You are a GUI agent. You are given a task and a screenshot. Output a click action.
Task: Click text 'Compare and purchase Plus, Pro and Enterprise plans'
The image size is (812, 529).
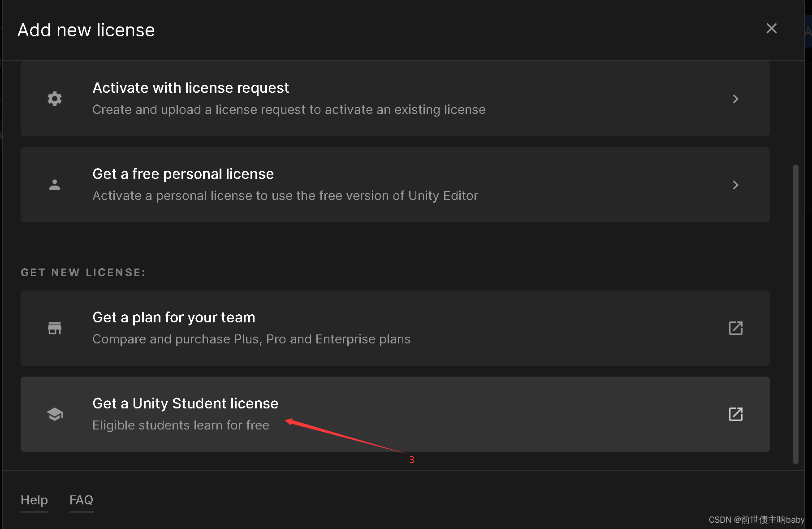(251, 339)
